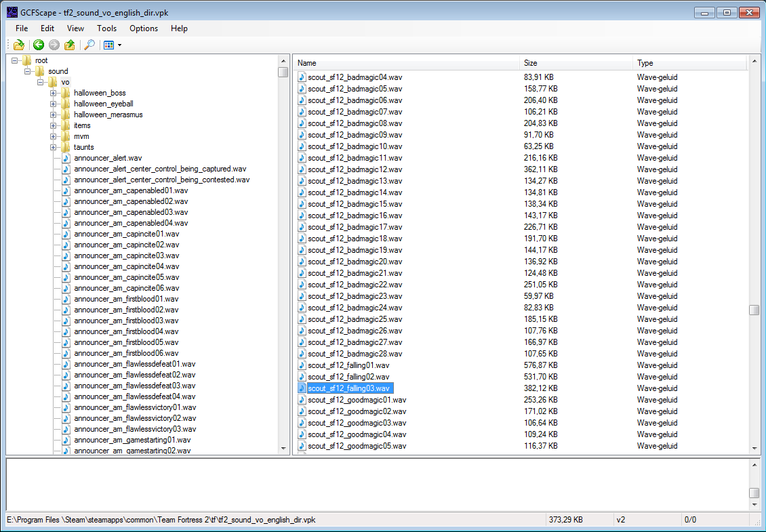Open the Edit menu
The image size is (766, 532).
click(47, 28)
